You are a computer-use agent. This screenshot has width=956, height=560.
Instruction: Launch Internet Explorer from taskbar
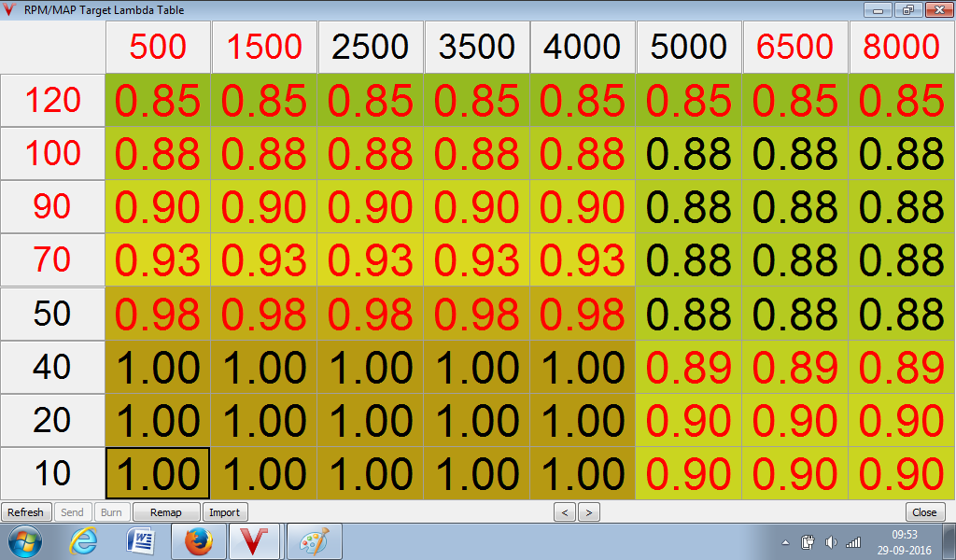click(84, 541)
